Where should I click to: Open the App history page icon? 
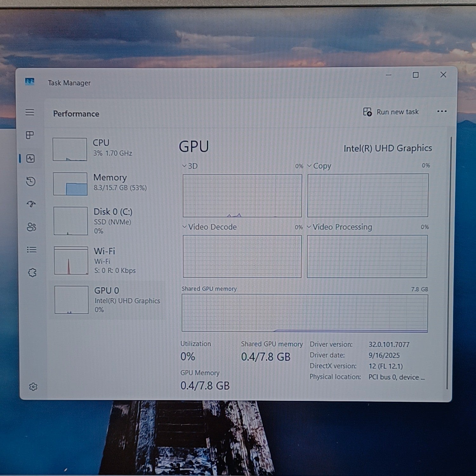[x=31, y=181]
